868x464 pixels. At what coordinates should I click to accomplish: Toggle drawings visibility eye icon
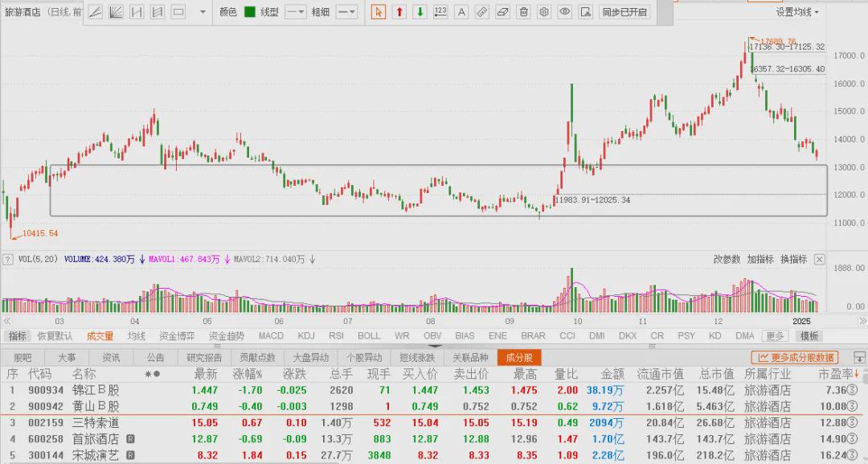click(x=565, y=11)
